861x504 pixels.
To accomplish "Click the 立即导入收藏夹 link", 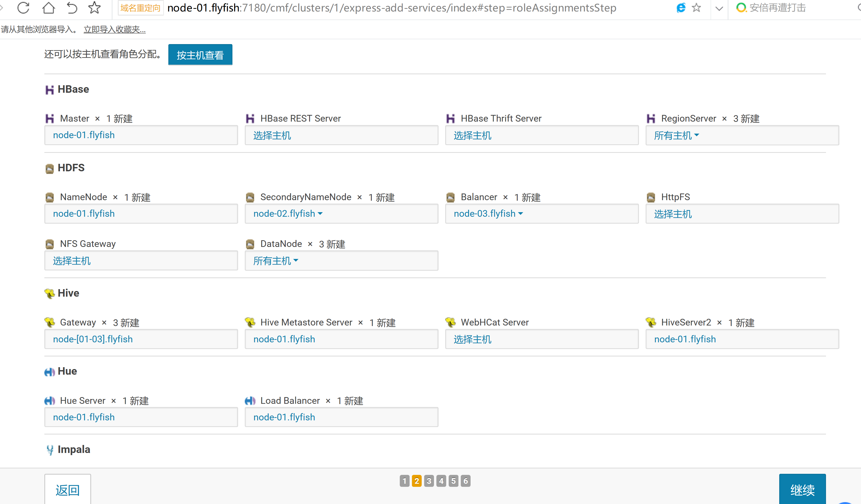I will pos(114,30).
